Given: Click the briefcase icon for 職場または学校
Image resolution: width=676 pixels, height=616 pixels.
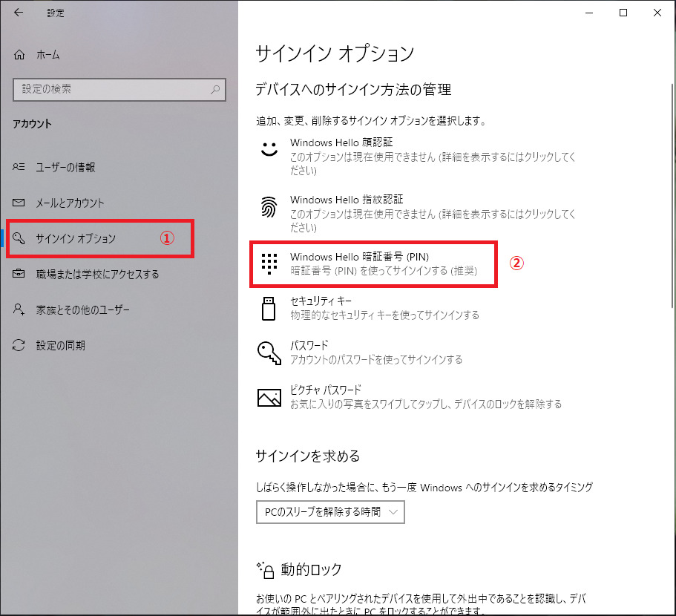Looking at the screenshot, I should (19, 274).
